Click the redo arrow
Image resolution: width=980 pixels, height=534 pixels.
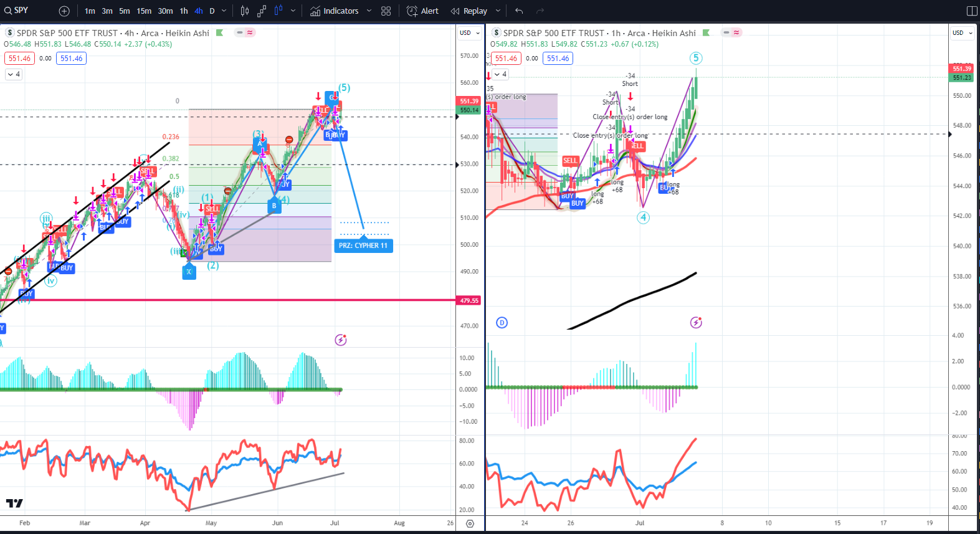coord(540,11)
